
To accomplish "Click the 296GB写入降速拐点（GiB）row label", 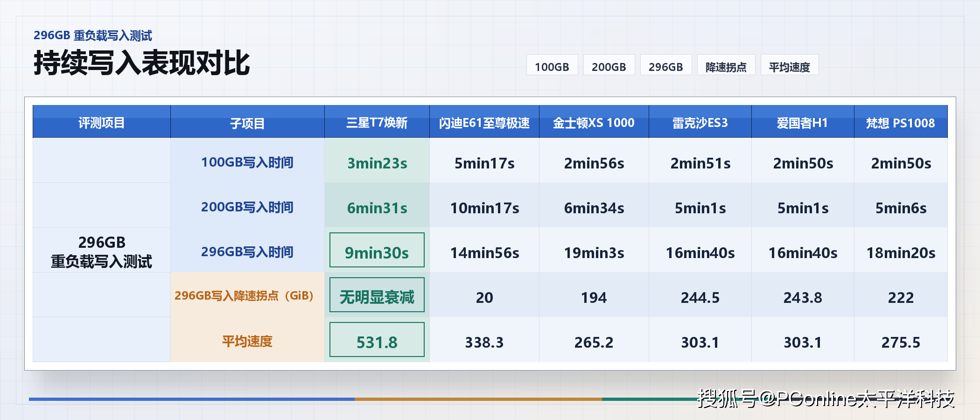I will pyautogui.click(x=247, y=295).
